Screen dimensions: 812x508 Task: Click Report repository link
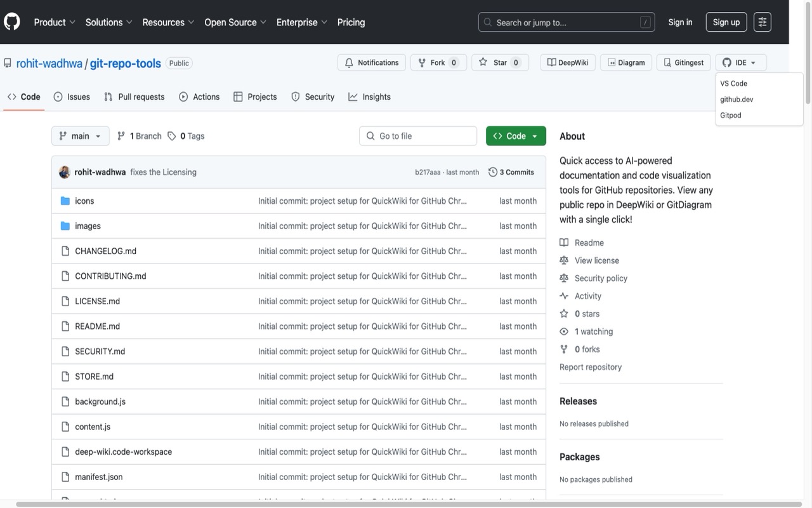tap(591, 367)
